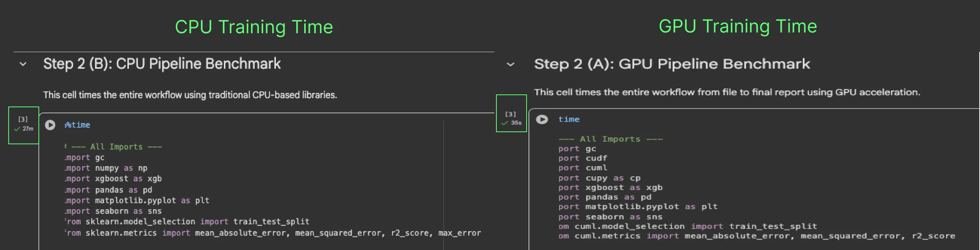980x250 pixels.
Task: Click the CPU-based libraries description text
Action: coord(190,95)
